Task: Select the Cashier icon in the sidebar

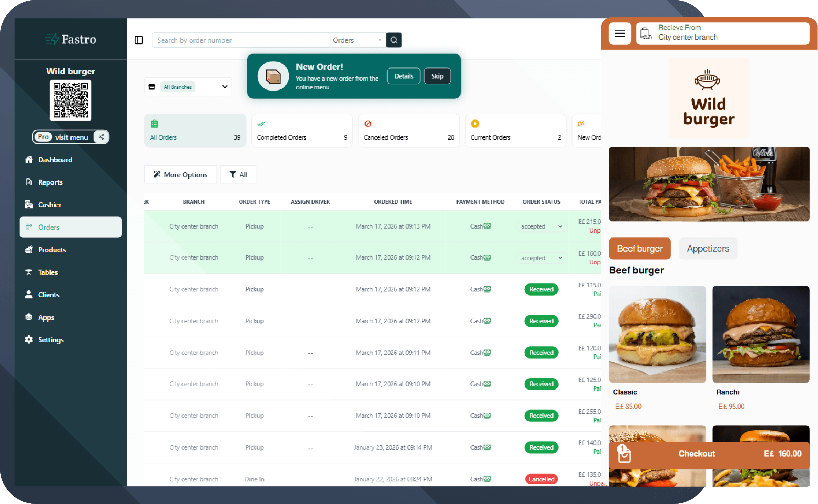Action: (29, 204)
